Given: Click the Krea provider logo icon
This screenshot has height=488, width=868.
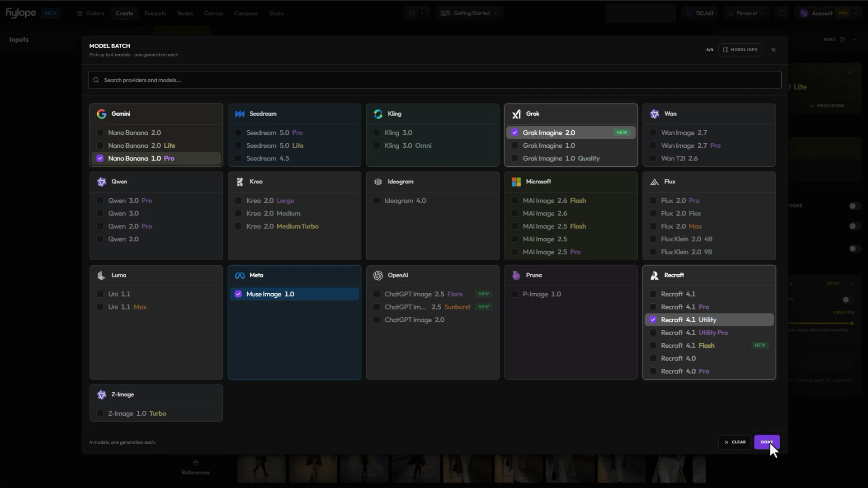Looking at the screenshot, I should 240,182.
